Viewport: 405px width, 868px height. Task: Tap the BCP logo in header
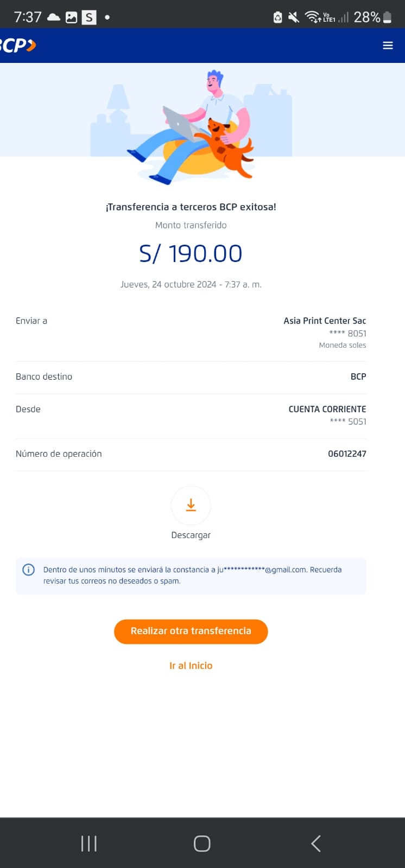pos(18,46)
